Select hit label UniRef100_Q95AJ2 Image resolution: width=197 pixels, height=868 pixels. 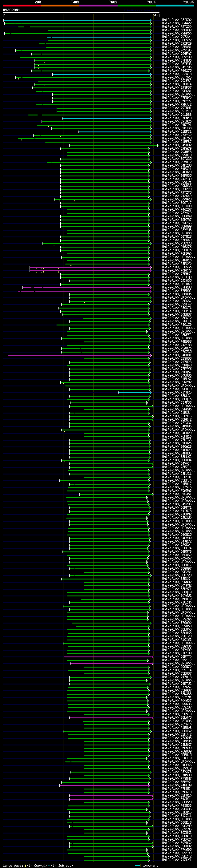point(177,162)
